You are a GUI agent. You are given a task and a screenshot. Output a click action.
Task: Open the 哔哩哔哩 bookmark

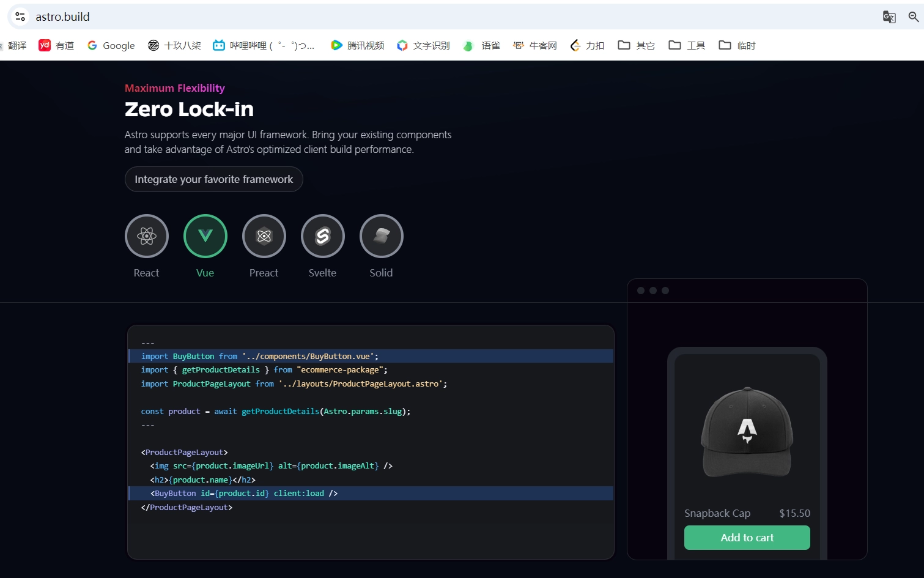coord(264,45)
